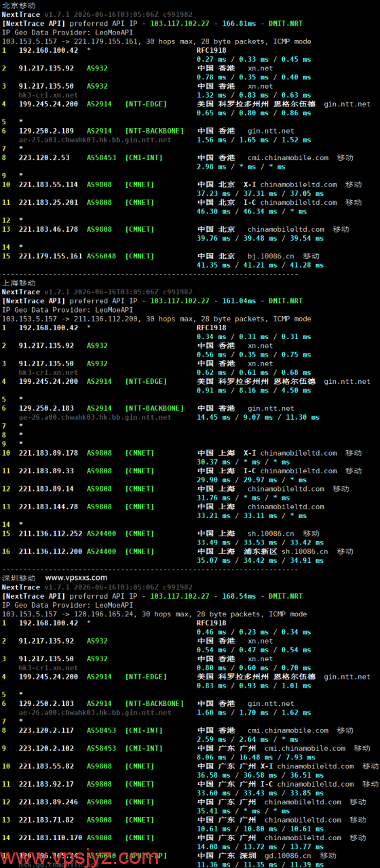Click latency 39.76 ms / 39.48 ms / 39.54 ms
Screen dimensions: 380x868
(261, 238)
